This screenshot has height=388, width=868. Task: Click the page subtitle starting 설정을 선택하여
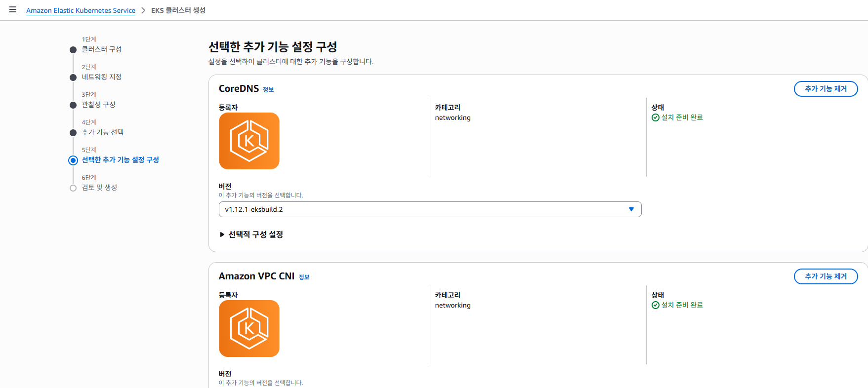click(291, 62)
